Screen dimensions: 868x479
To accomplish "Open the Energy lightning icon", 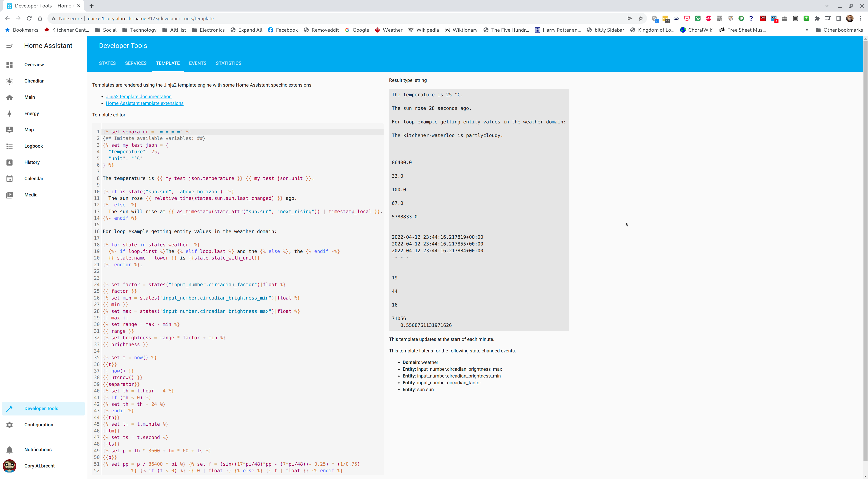I will [9, 114].
